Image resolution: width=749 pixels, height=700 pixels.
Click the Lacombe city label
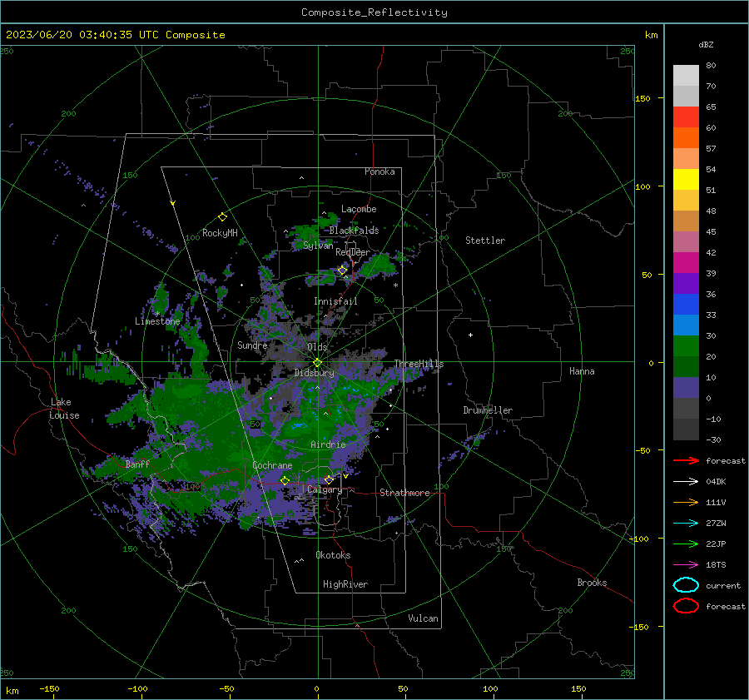tap(359, 209)
